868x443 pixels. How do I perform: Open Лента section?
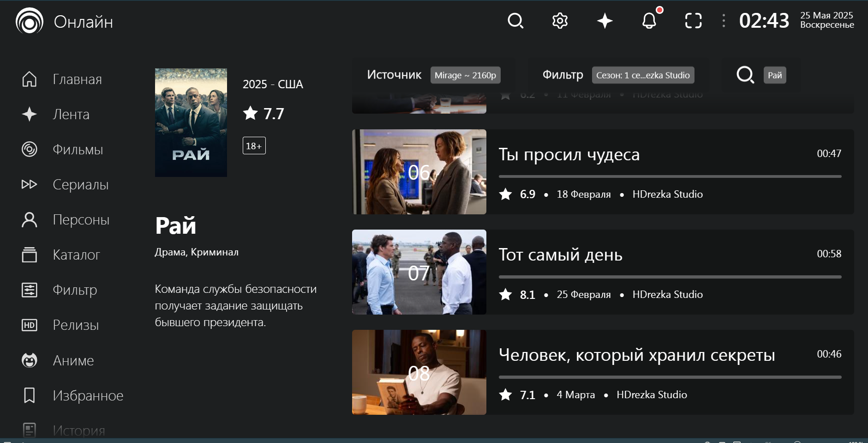click(71, 115)
